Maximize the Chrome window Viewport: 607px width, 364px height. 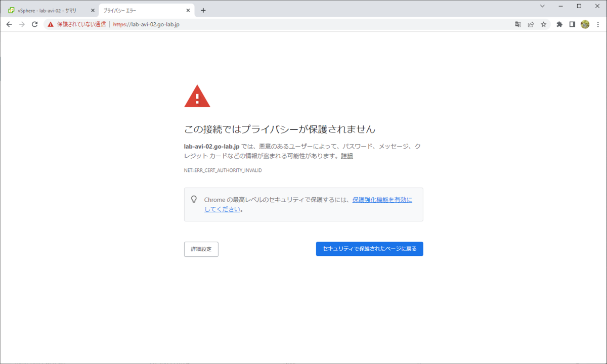(579, 6)
